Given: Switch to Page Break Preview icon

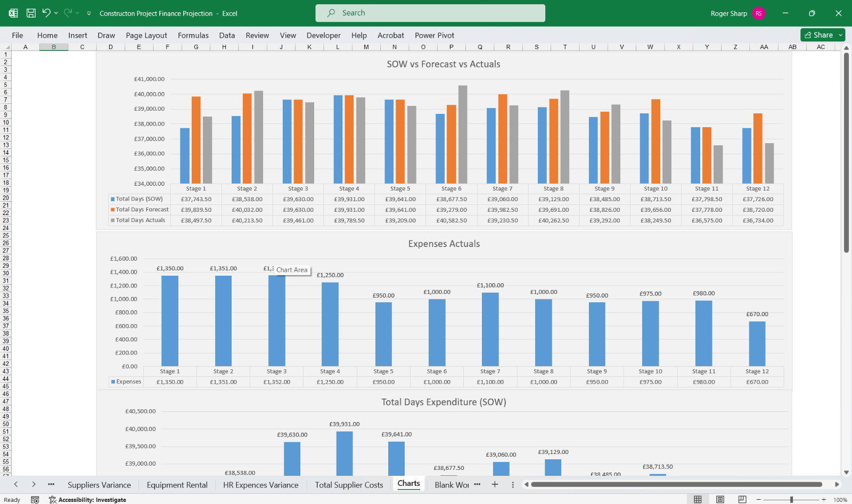Looking at the screenshot, I should [742, 499].
